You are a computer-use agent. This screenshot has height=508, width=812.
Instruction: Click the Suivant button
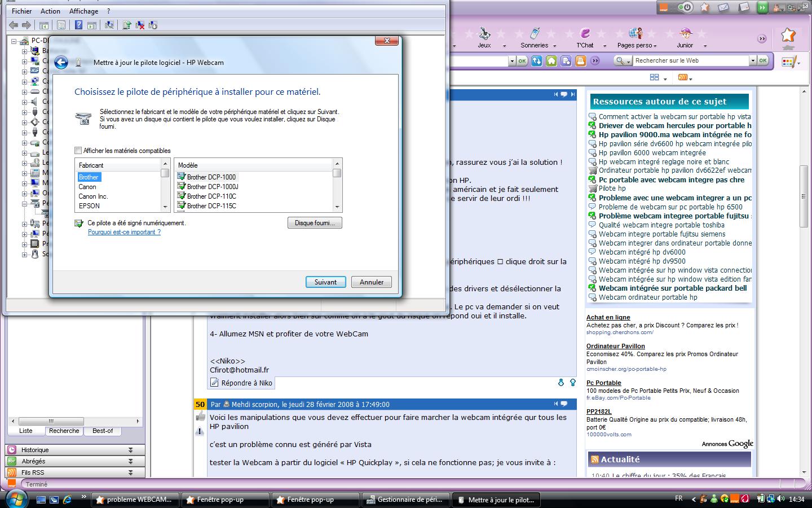[325, 282]
